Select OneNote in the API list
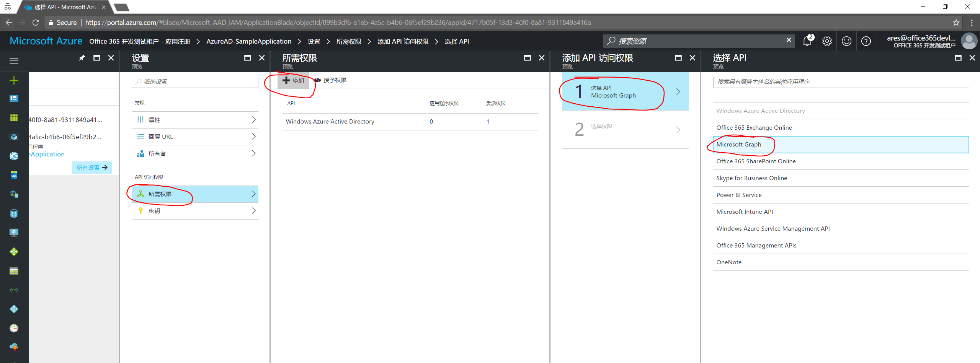980x363 pixels. pos(841,262)
